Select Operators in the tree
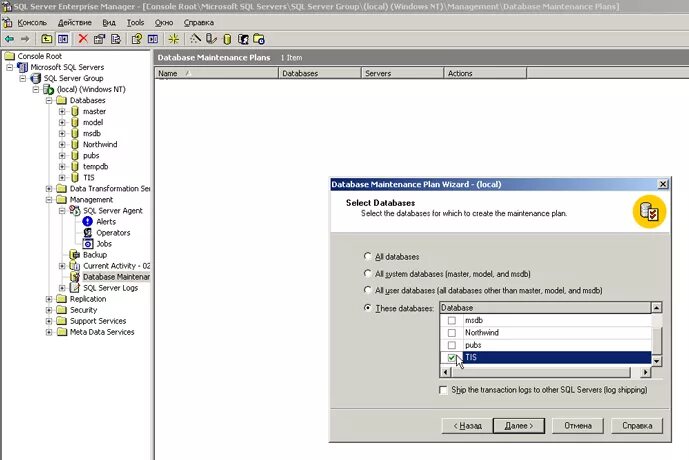The image size is (689, 460). click(113, 232)
